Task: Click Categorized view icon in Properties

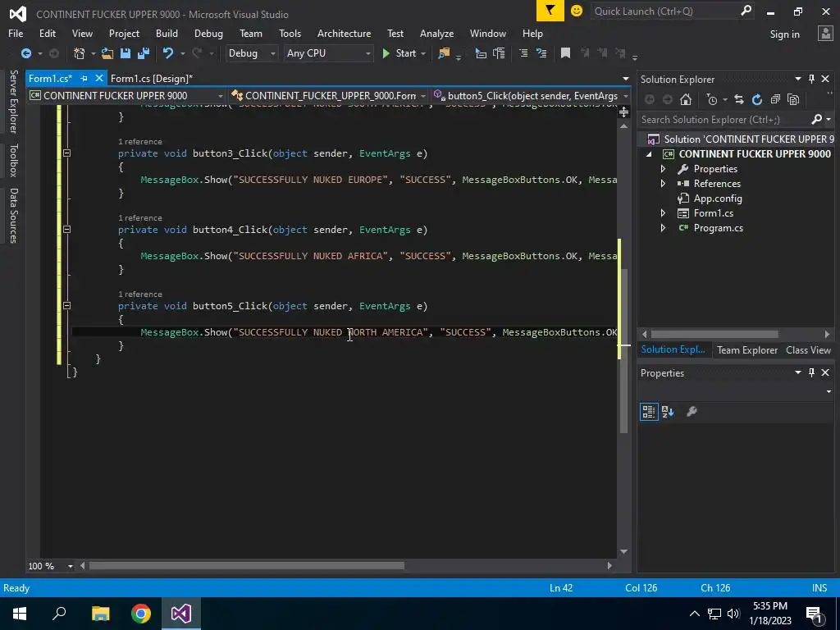Action: coord(649,412)
